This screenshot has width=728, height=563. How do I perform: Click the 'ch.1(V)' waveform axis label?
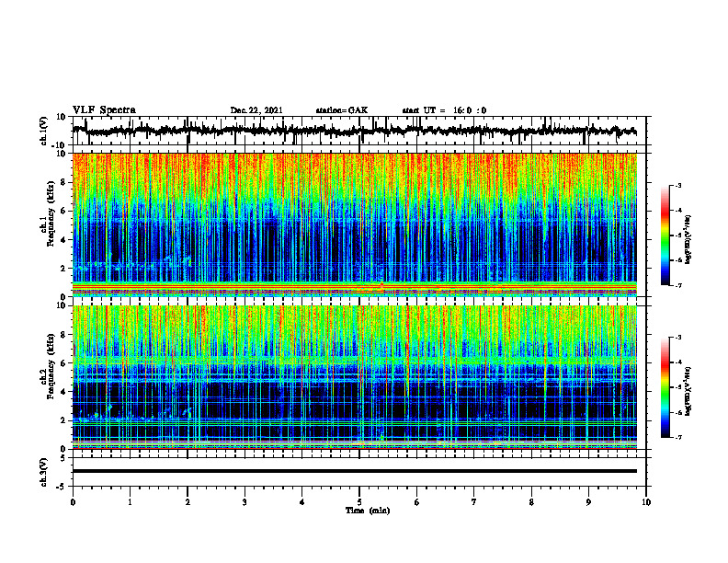[44, 131]
